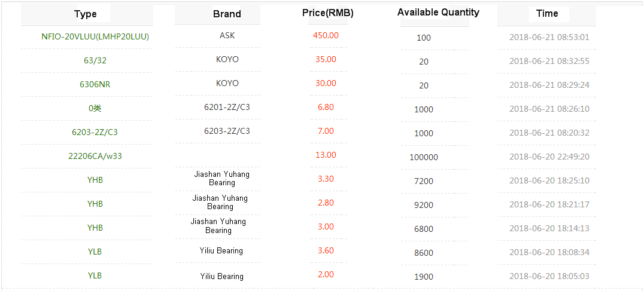This screenshot has height=291, width=644.
Task: Open the 6203-2Z/C3 type link
Action: 95,132
